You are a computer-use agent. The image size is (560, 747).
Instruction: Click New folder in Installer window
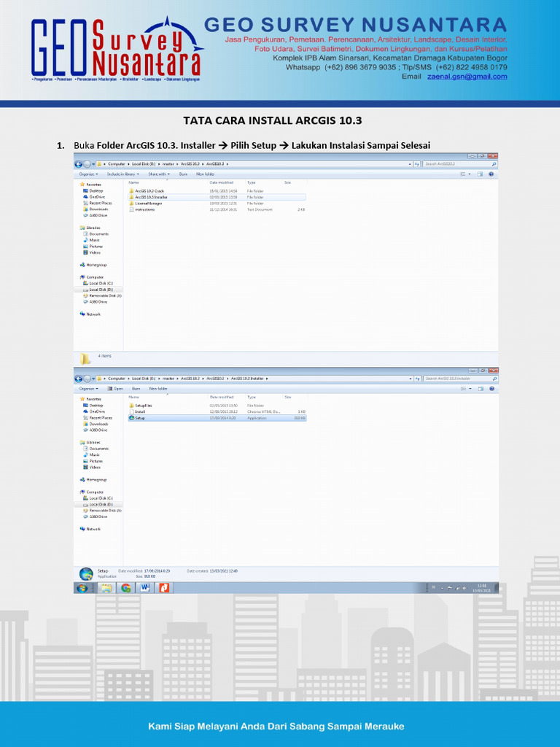[x=158, y=389]
